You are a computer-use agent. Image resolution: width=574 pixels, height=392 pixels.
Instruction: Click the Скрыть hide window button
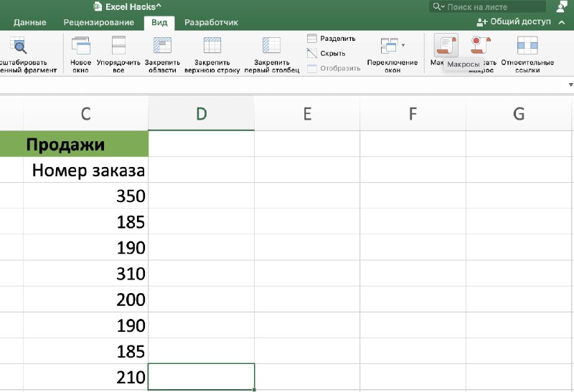326,53
